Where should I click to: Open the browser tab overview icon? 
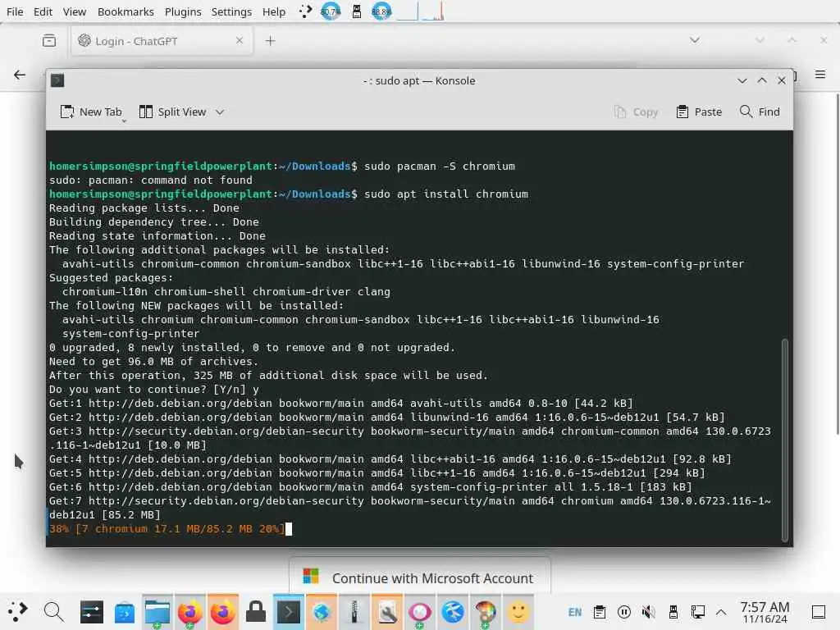pos(49,41)
